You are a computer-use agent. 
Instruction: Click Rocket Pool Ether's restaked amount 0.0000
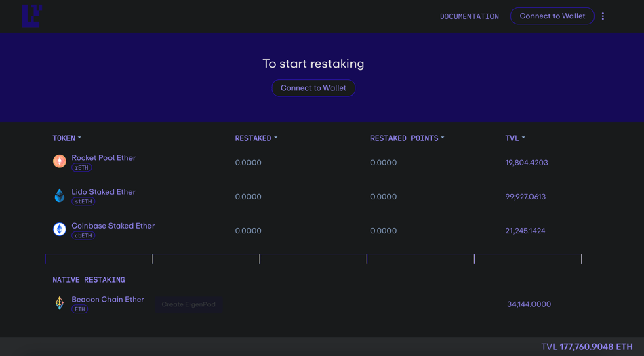[248, 163]
